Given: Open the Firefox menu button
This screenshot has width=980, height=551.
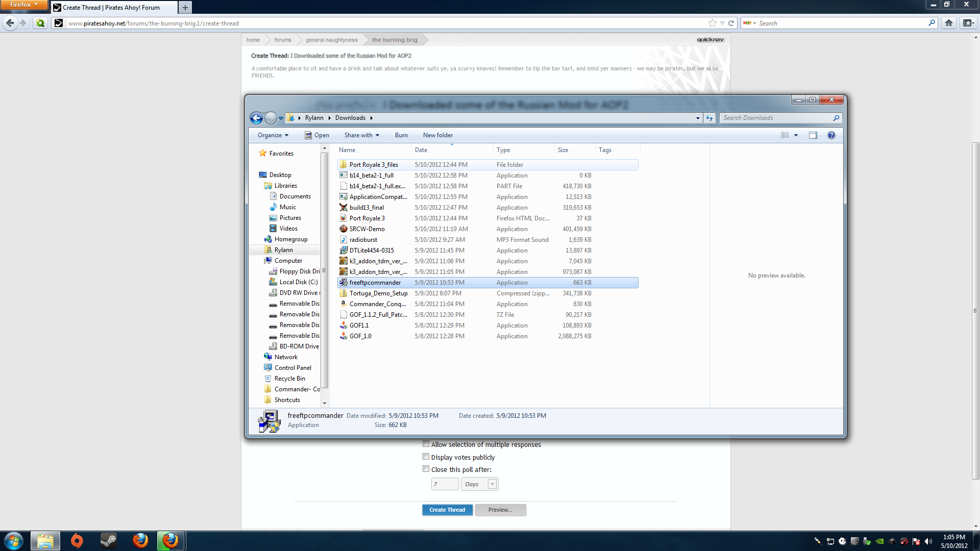Looking at the screenshot, I should 23,5.
